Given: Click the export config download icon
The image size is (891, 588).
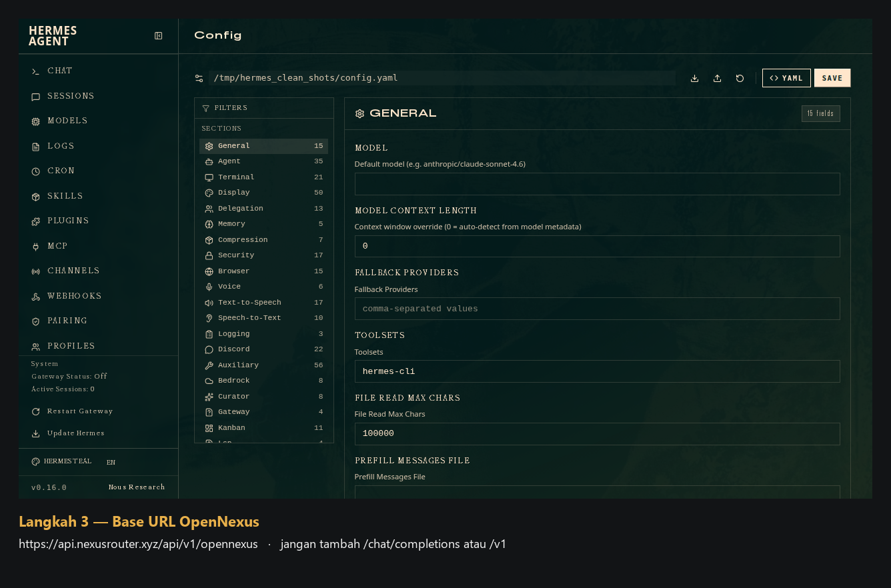Looking at the screenshot, I should tap(695, 78).
